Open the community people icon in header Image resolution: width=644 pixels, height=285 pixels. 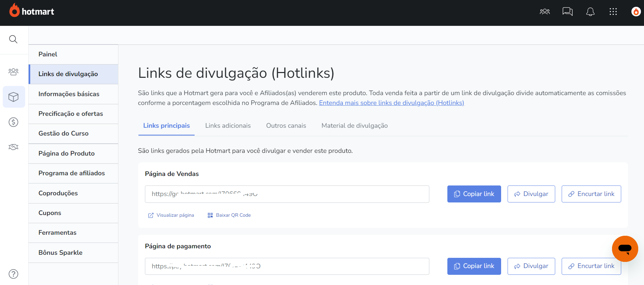pos(545,12)
